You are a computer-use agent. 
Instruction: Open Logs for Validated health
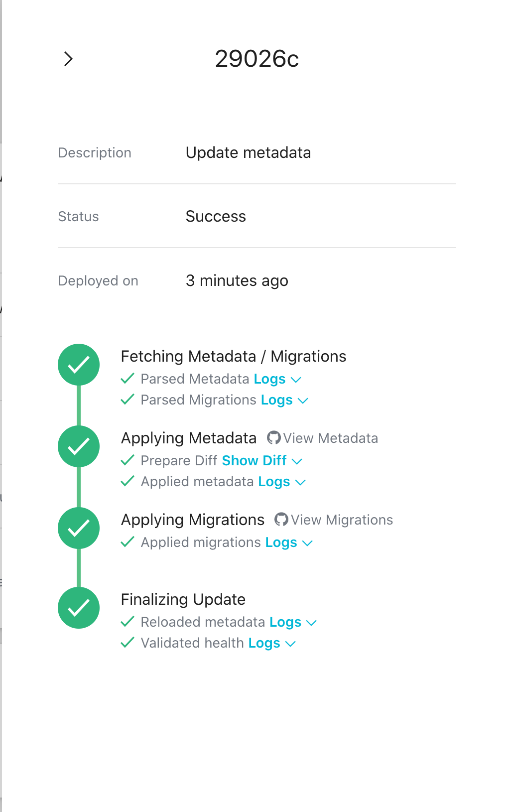[264, 643]
